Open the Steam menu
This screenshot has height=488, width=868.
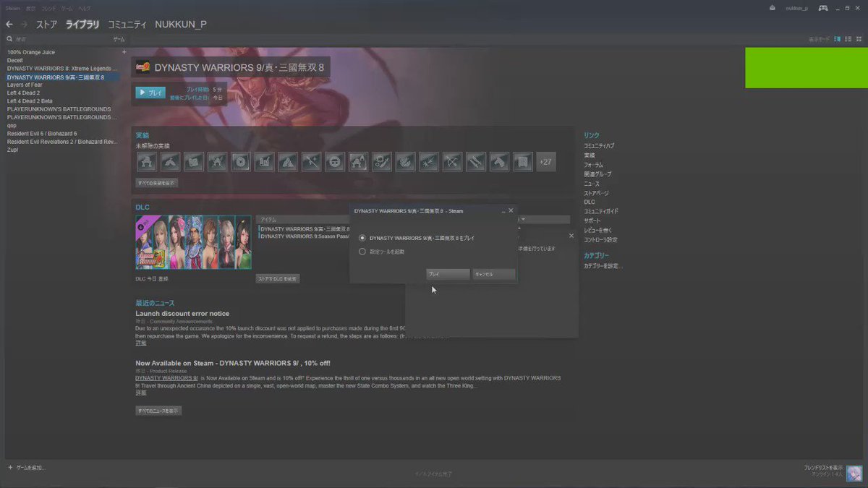click(12, 8)
